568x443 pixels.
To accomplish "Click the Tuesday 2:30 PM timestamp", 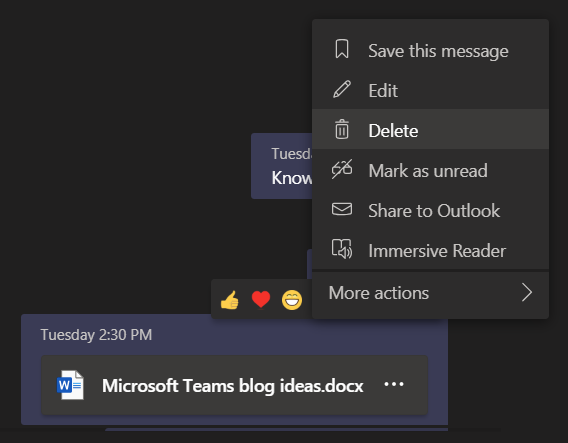I will 96,334.
